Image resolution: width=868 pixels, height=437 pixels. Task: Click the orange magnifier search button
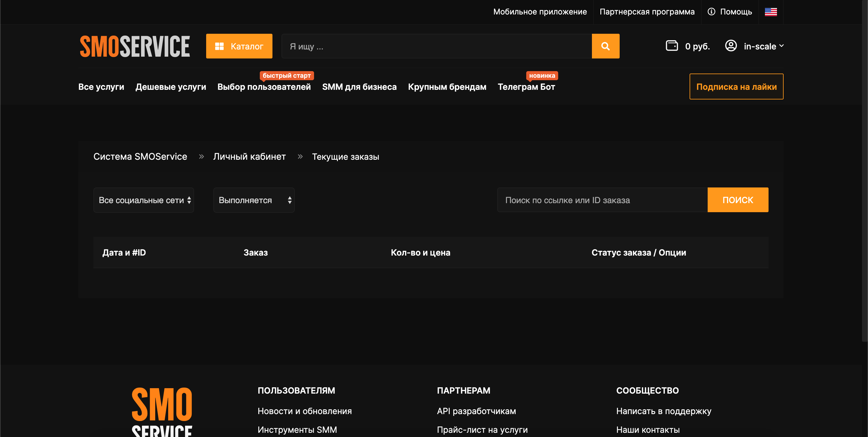click(605, 46)
